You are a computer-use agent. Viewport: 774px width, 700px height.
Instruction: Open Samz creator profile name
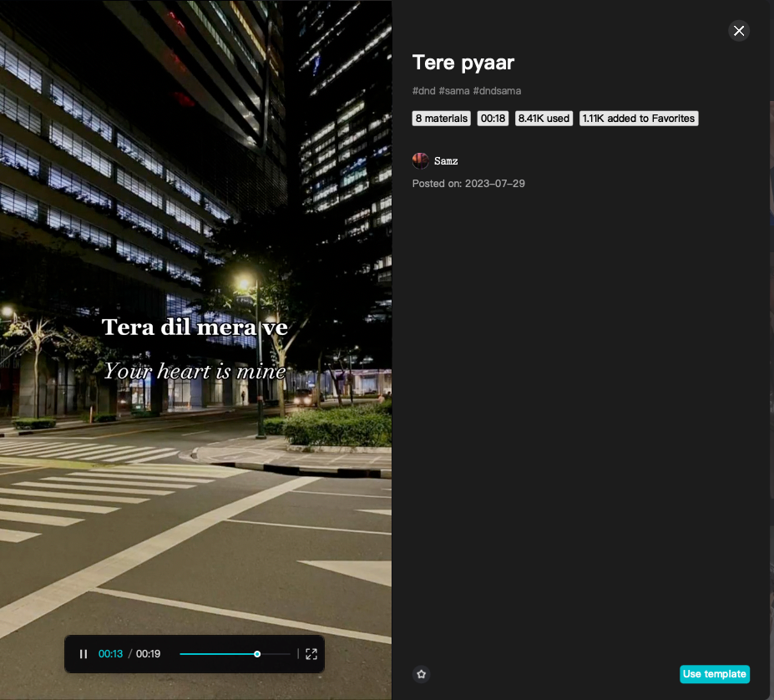click(x=446, y=161)
